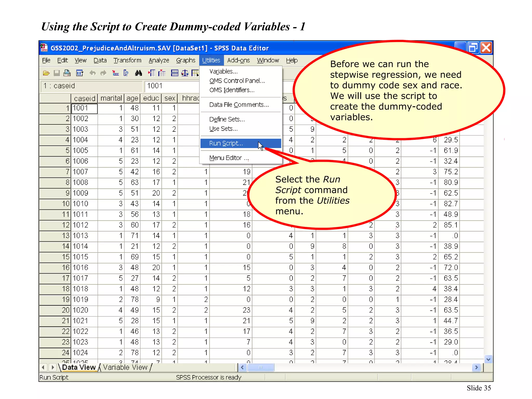Open the Help menu
532x399 pixels.
click(x=292, y=61)
